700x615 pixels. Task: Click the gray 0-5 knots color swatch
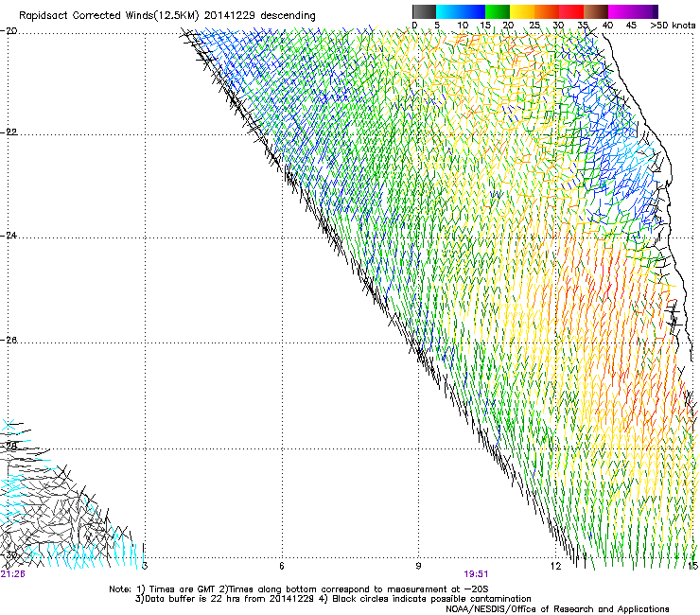pos(424,11)
